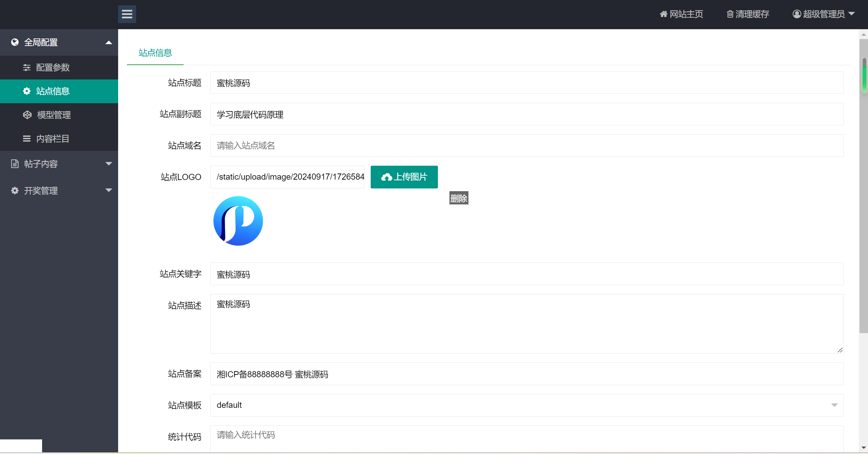The width and height of the screenshot is (868, 454).
Task: Click the 站点模板 dropdown arrow
Action: [x=834, y=405]
